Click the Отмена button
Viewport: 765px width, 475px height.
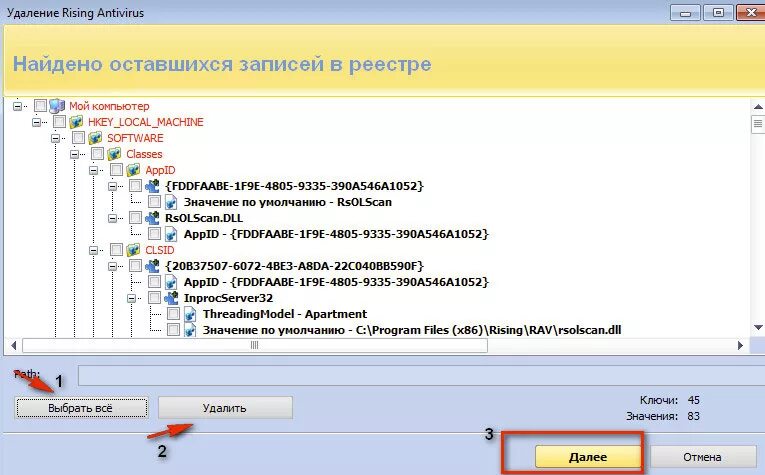click(x=702, y=457)
